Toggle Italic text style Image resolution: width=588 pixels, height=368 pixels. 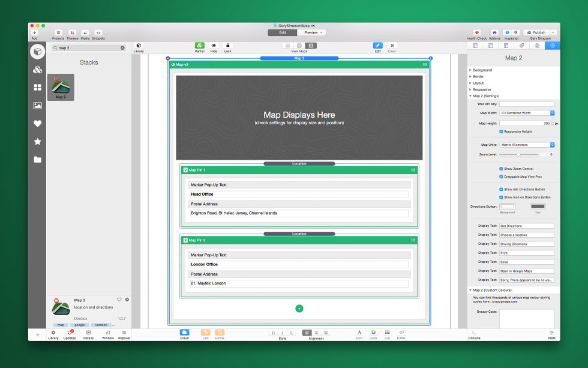[x=283, y=333]
